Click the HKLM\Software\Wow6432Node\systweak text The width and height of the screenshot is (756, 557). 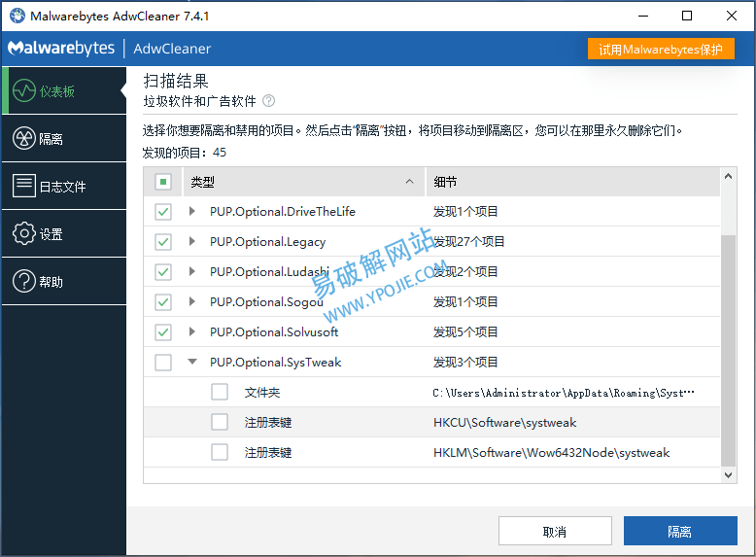pos(551,452)
